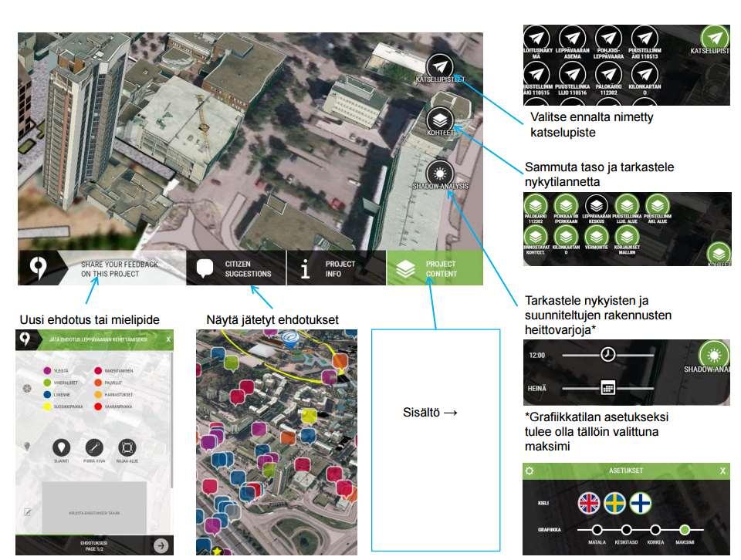Choose the red Vaaranpaikka category

(x=98, y=406)
